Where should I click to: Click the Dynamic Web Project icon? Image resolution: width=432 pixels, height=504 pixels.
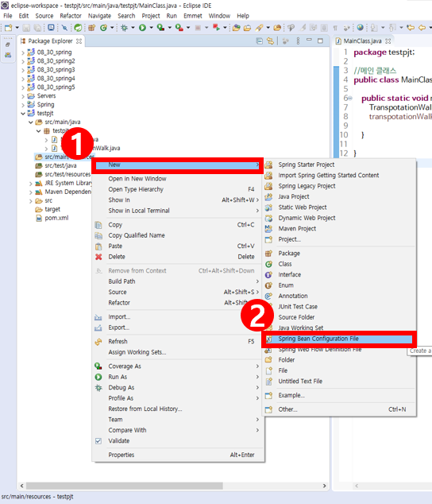(x=268, y=219)
